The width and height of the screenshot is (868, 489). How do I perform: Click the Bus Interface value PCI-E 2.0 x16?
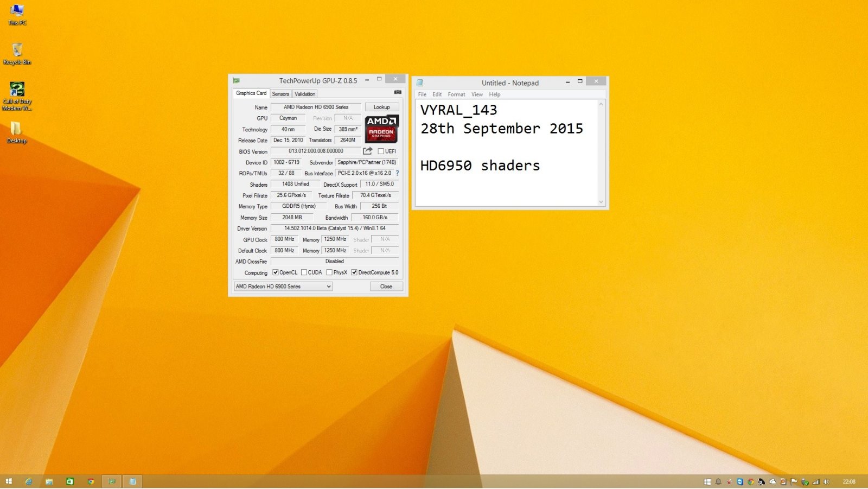tap(365, 173)
